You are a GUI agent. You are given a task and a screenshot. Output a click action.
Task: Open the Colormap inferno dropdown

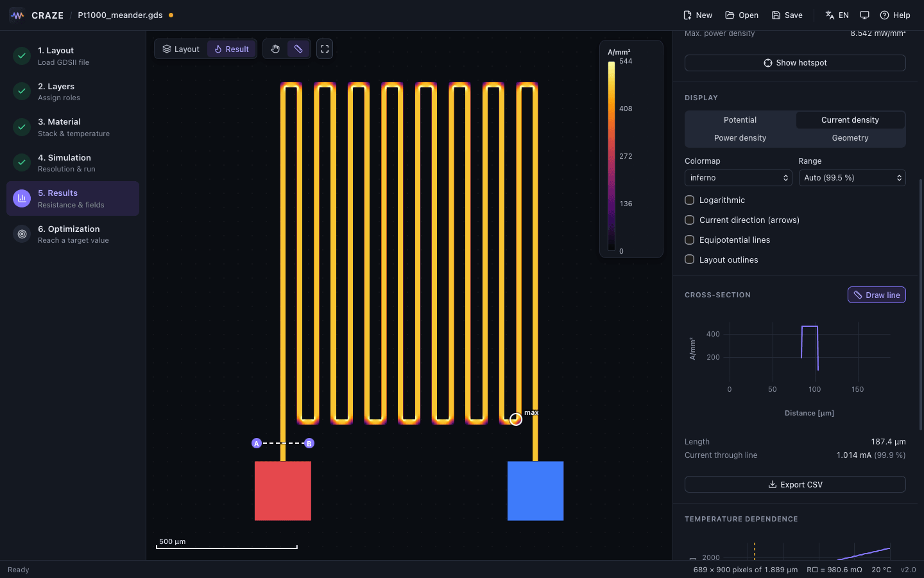point(739,178)
